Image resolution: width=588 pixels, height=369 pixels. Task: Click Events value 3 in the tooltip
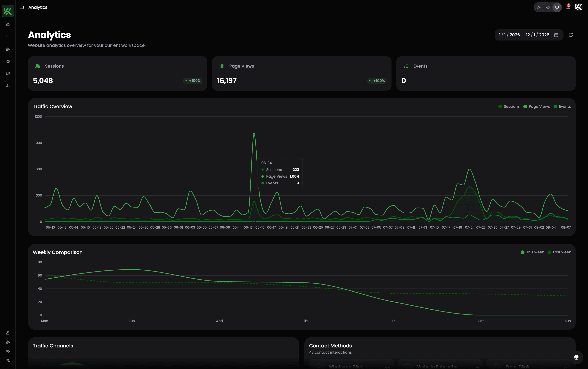click(x=298, y=183)
